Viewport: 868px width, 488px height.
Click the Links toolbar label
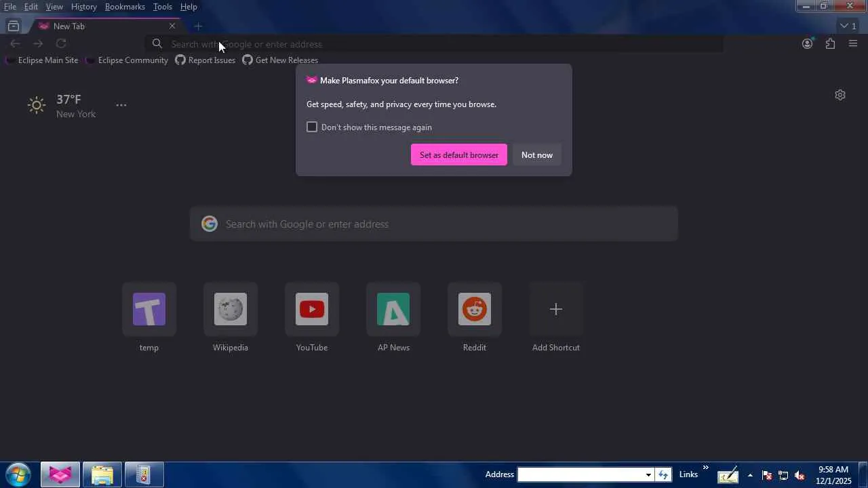click(x=688, y=474)
